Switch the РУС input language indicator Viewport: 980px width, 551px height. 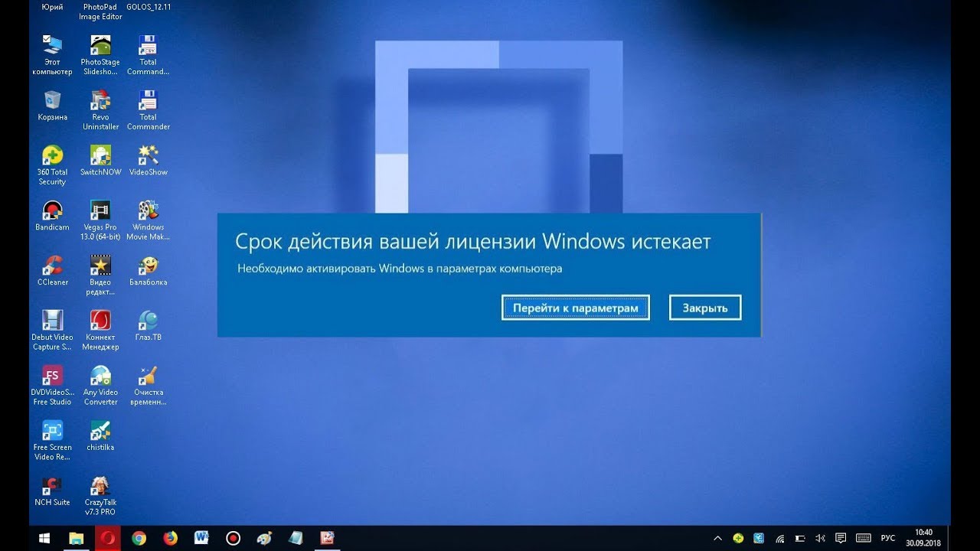pyautogui.click(x=888, y=538)
